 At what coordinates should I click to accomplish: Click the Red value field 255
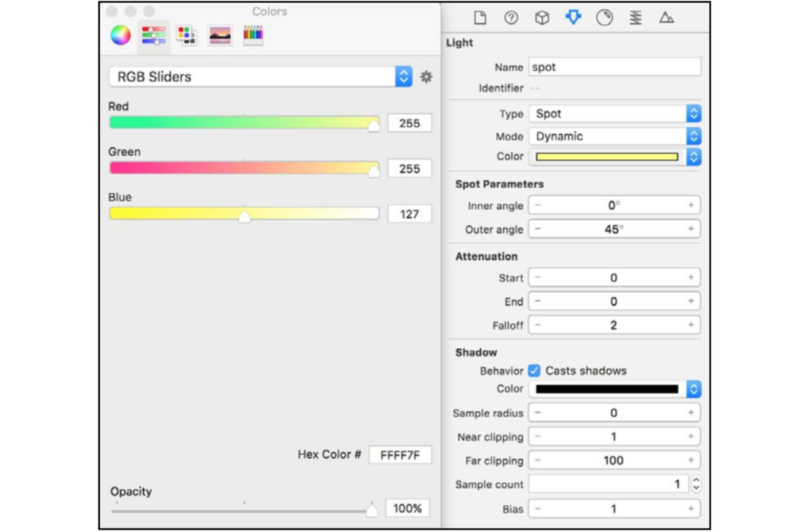pos(410,123)
